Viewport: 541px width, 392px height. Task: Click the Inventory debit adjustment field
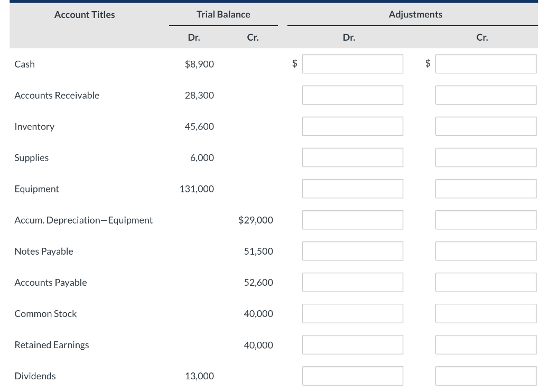coord(352,126)
